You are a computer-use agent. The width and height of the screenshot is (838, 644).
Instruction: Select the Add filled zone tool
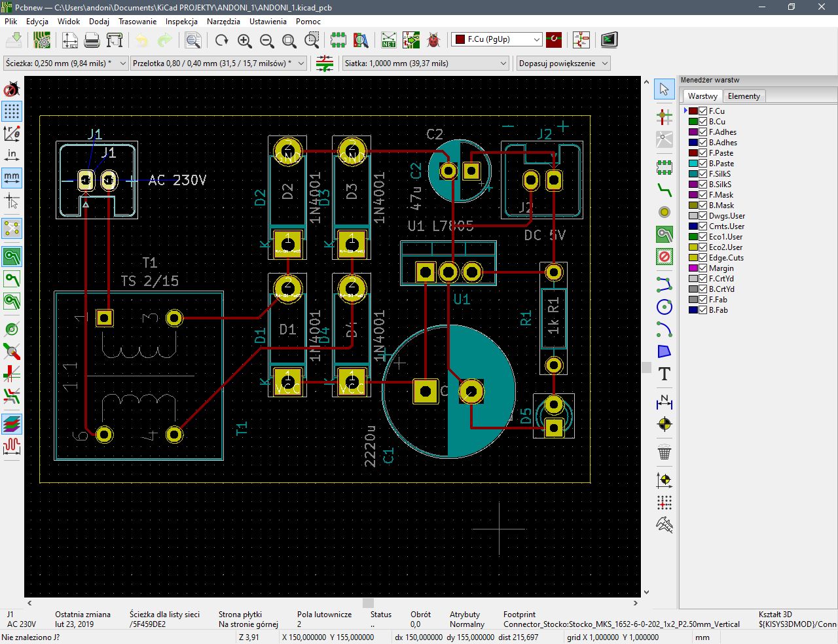[665, 234]
